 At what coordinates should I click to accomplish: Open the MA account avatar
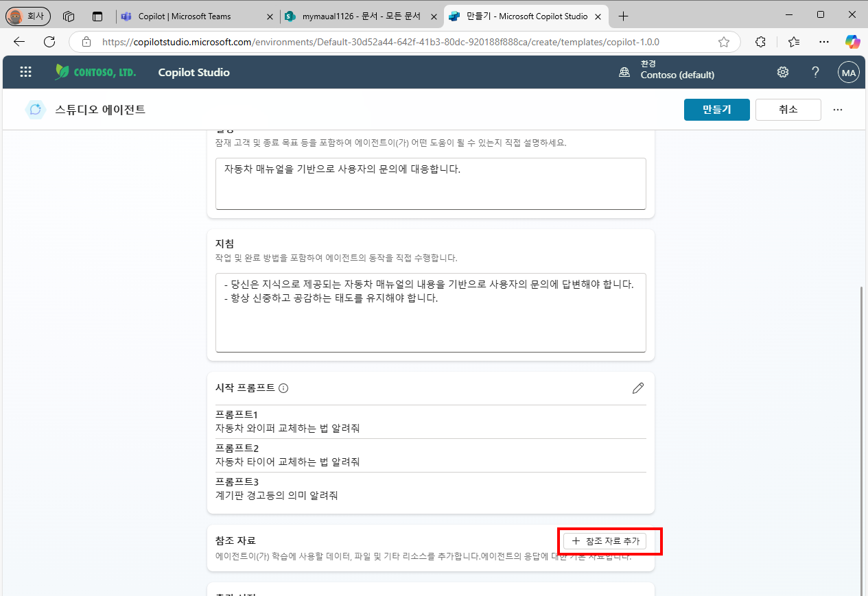(x=849, y=72)
